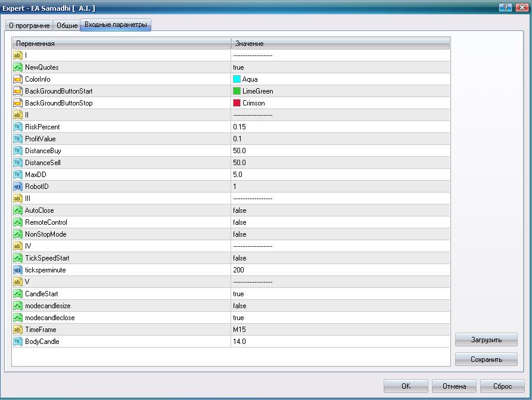The width and height of the screenshot is (532, 400).
Task: Select the modecandleclose value 'true'
Action: tap(238, 318)
